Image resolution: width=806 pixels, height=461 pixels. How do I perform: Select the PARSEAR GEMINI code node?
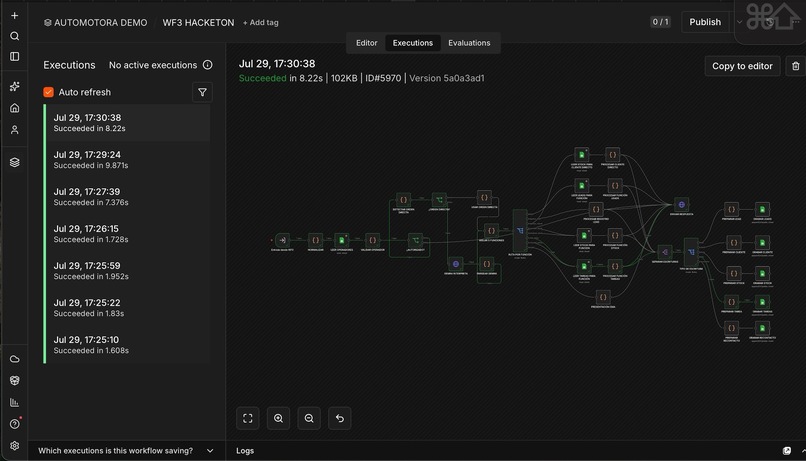pyautogui.click(x=487, y=264)
